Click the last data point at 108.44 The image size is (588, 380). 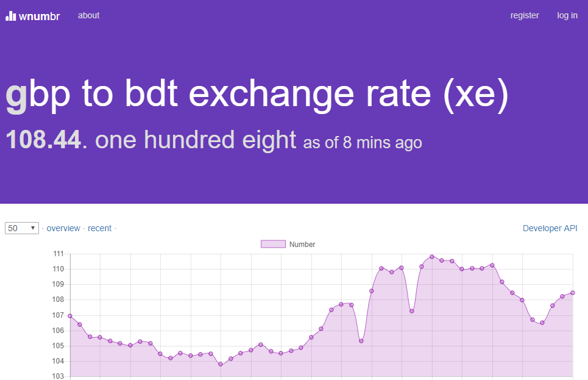point(573,293)
